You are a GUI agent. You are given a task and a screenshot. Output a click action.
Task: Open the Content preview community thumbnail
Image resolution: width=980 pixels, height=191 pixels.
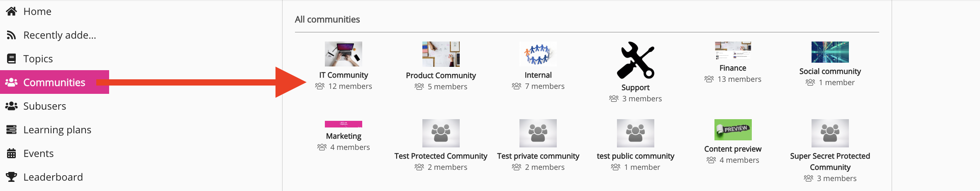(x=733, y=130)
